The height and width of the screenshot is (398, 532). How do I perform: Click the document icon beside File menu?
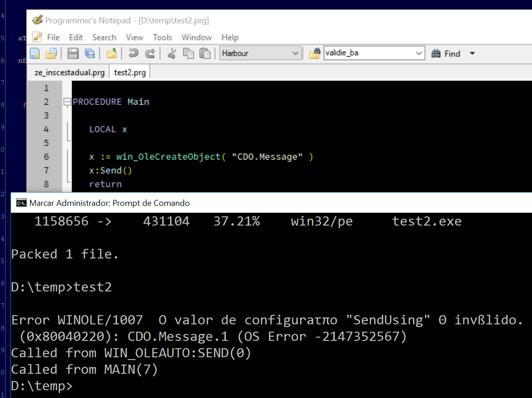[38, 37]
